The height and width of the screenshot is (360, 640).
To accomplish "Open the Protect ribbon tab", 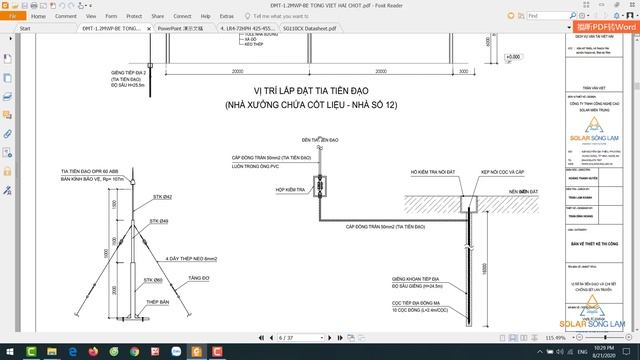I will (134, 16).
